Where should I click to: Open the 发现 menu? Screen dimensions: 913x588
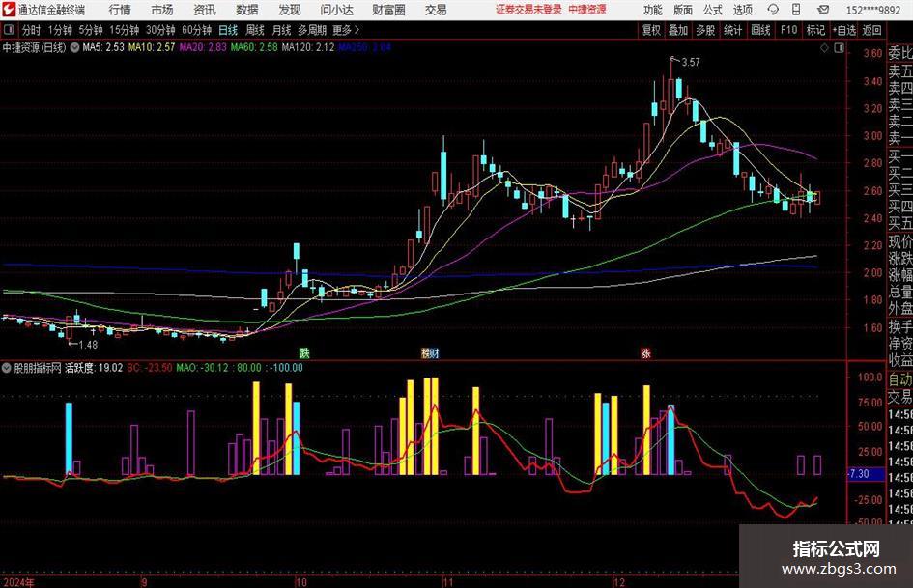289,10
